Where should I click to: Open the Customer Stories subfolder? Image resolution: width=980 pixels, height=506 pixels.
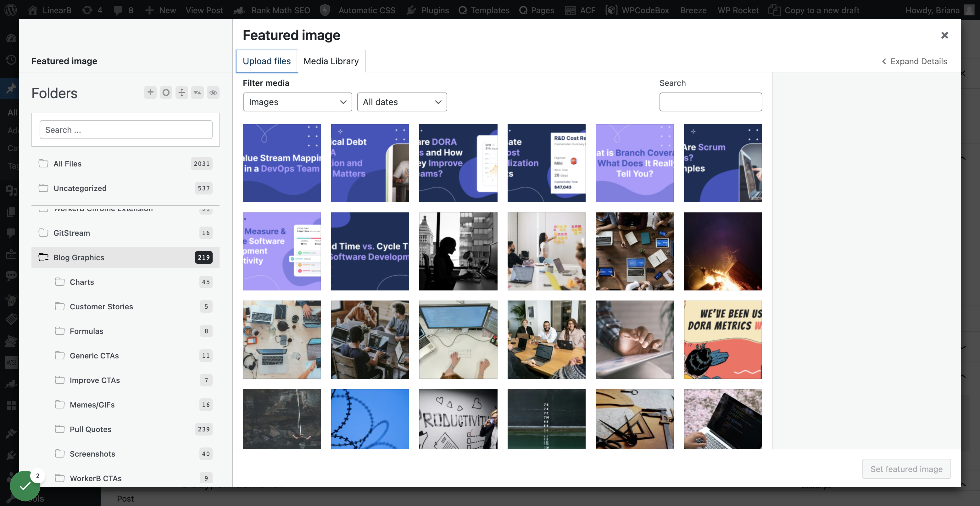click(133, 306)
